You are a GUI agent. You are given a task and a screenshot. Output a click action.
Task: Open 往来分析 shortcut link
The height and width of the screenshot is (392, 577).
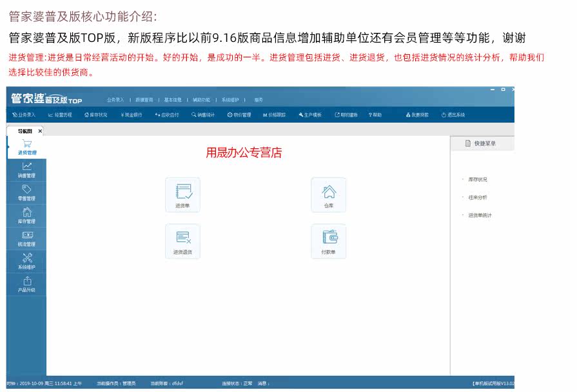tap(477, 197)
